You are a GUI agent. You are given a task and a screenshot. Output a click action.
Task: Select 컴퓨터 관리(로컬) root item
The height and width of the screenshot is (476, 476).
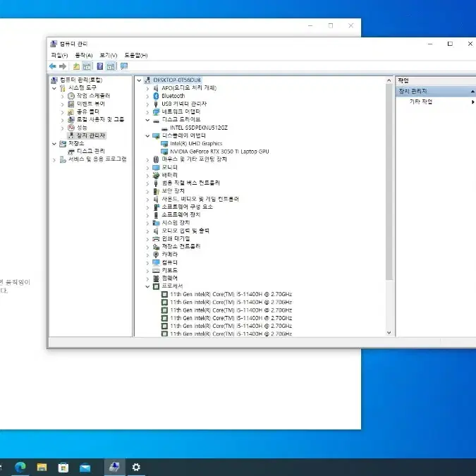pyautogui.click(x=81, y=80)
